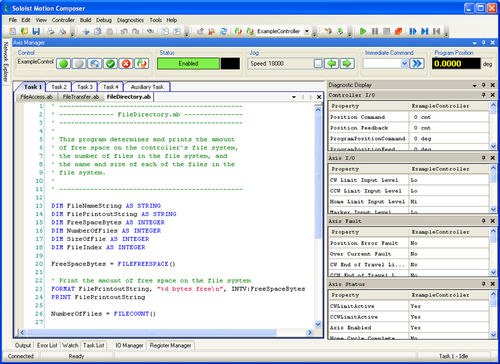Click the code editor horizontal scrollbar
The image size is (500, 364).
point(166,332)
